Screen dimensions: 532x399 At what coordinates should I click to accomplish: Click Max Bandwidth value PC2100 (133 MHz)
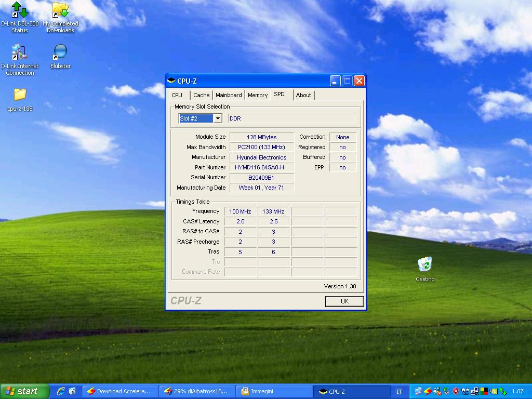pyautogui.click(x=262, y=147)
